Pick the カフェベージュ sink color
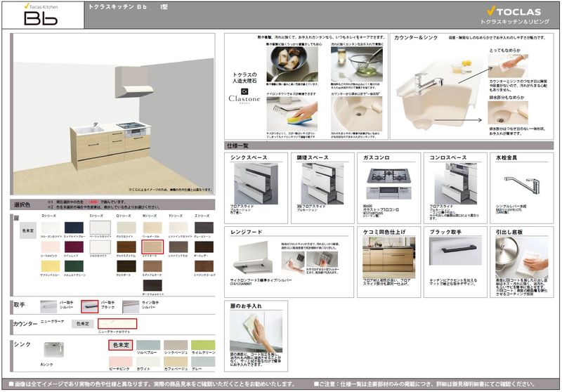The height and width of the screenshot is (392, 562). coord(176,361)
